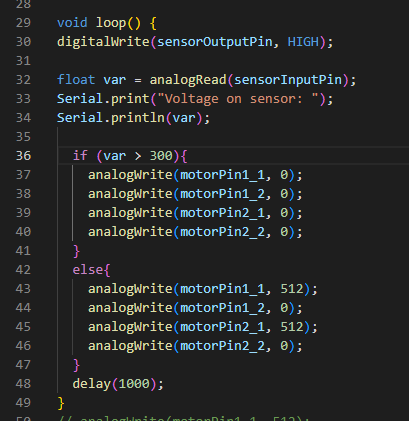
Task: Click 'analogWrite' on line 45
Action: point(130,327)
